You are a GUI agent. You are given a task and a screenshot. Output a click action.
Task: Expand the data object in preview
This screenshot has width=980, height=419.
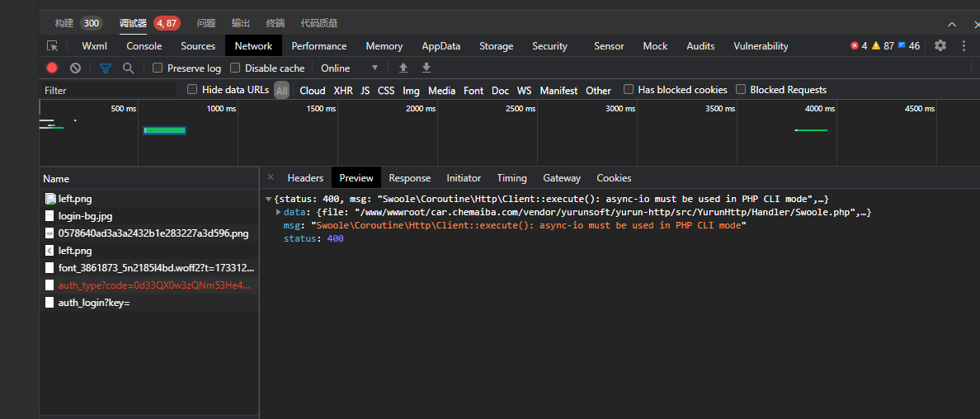tap(279, 213)
